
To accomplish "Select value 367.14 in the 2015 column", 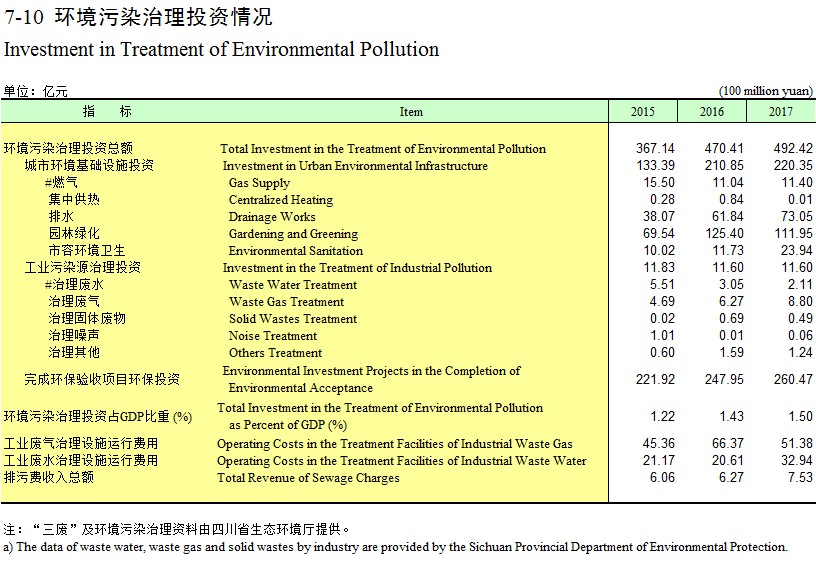I will pos(655,148).
